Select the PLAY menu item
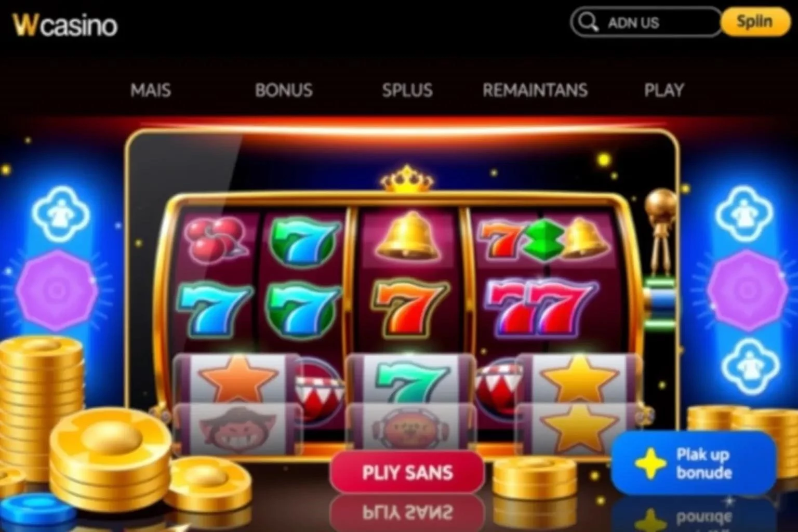 pyautogui.click(x=664, y=90)
